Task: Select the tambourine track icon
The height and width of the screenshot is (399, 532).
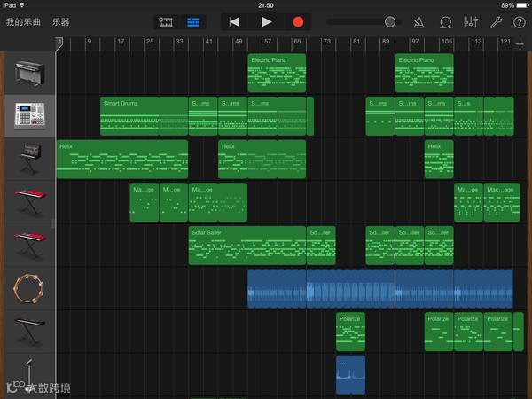Action: click(x=29, y=288)
